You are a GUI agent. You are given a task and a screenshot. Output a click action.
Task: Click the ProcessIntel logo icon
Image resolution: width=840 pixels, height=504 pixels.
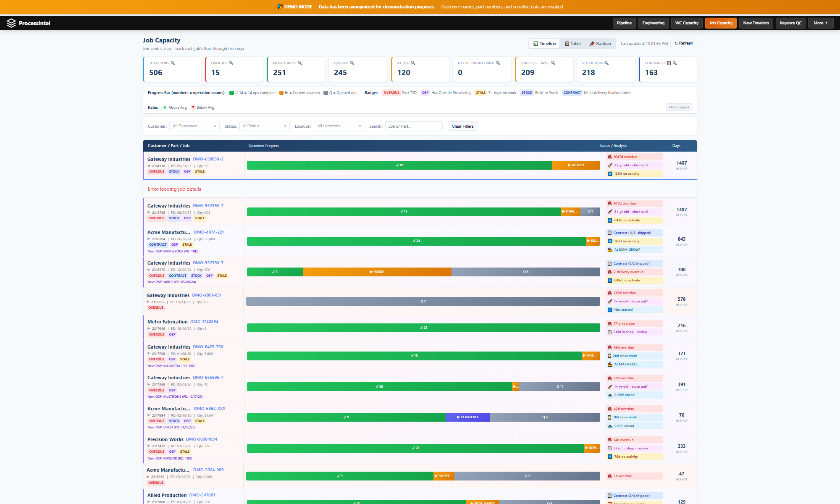11,23
